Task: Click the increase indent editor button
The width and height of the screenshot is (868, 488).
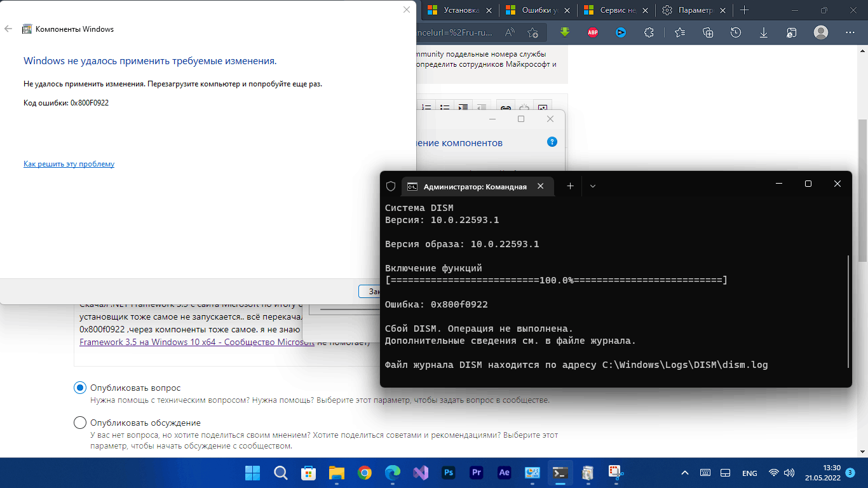Action: click(x=463, y=107)
